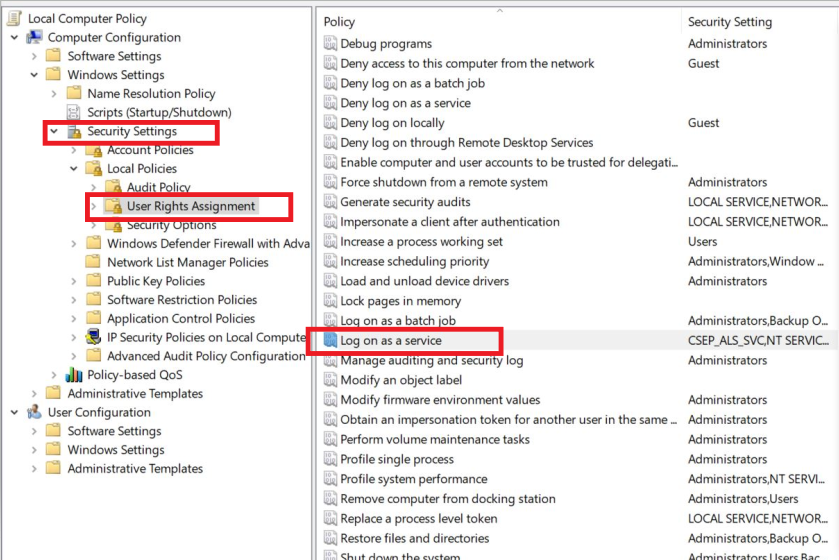Select 'Load and unload device drivers'
Image resolution: width=839 pixels, height=560 pixels.
point(424,281)
